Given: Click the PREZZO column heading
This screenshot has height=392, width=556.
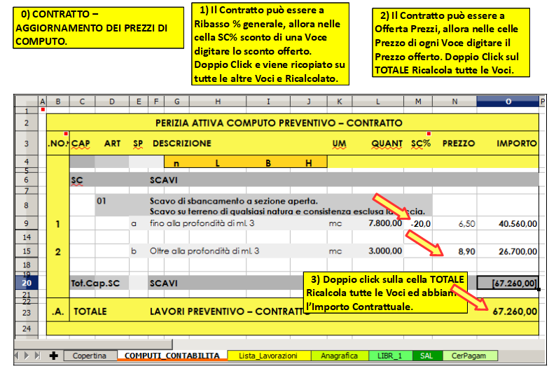Looking at the screenshot, I should [x=458, y=143].
